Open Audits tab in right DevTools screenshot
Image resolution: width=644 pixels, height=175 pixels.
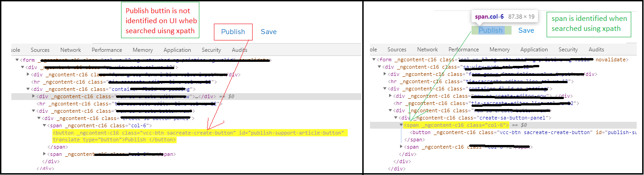point(596,50)
